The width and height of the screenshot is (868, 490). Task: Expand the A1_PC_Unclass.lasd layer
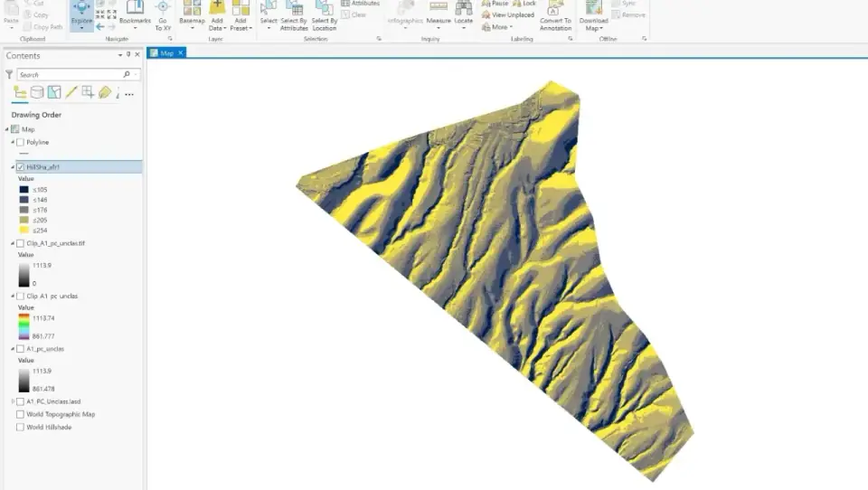[x=13, y=401]
